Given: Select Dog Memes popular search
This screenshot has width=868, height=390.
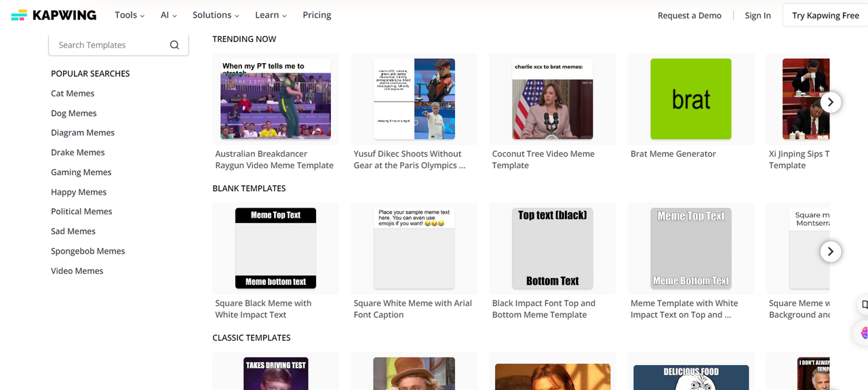Looking at the screenshot, I should coord(74,113).
